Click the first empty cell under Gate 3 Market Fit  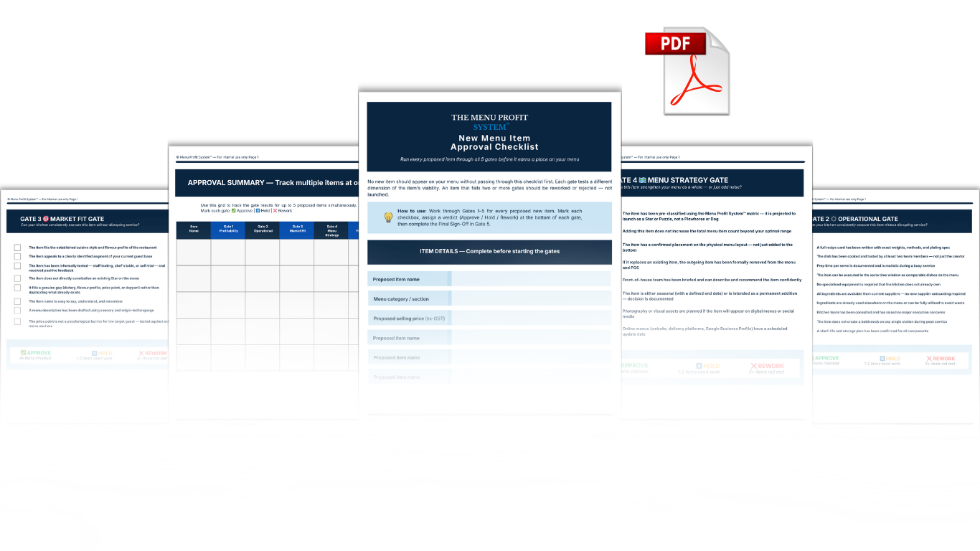pyautogui.click(x=297, y=252)
